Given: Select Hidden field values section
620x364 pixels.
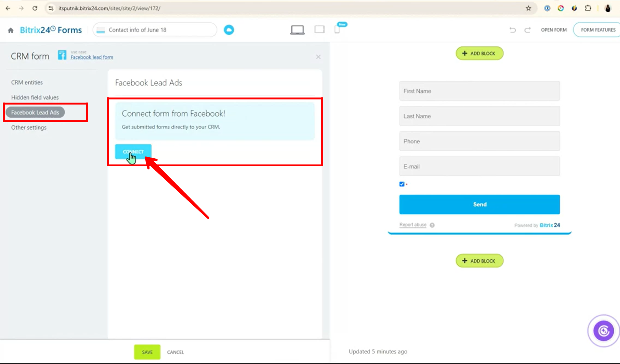Looking at the screenshot, I should coord(35,97).
